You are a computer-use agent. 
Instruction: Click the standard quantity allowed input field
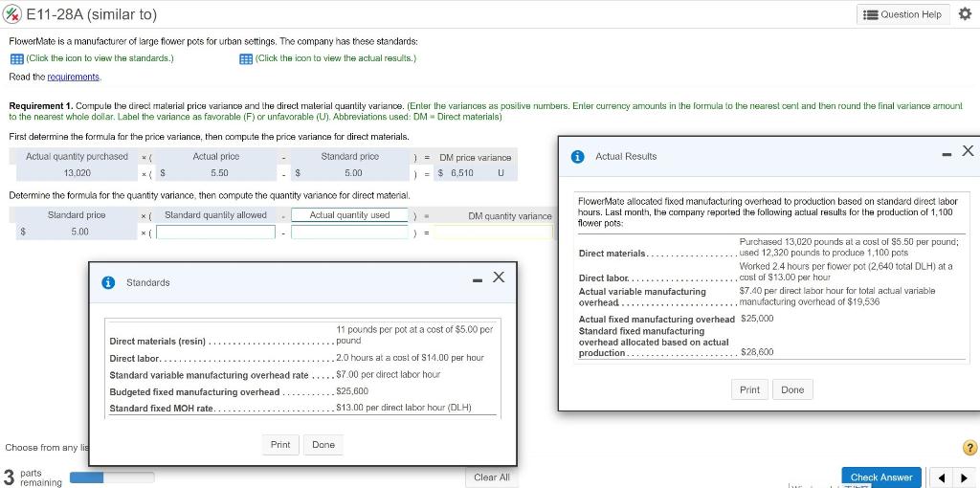(x=215, y=232)
